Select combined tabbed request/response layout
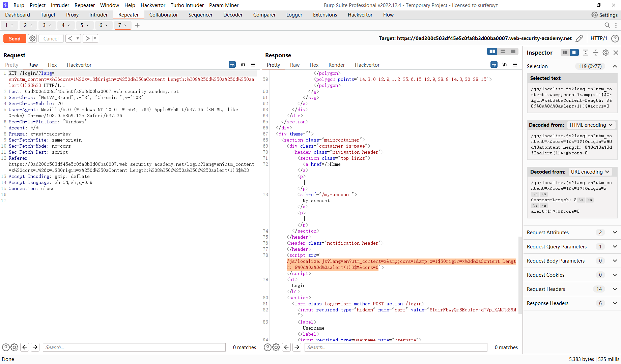The height and width of the screenshot is (364, 621). pos(513,51)
